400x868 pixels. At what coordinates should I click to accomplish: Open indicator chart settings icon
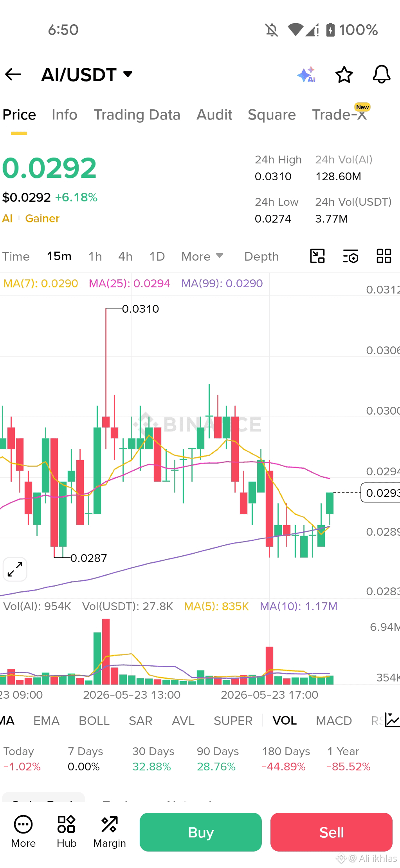tap(392, 720)
